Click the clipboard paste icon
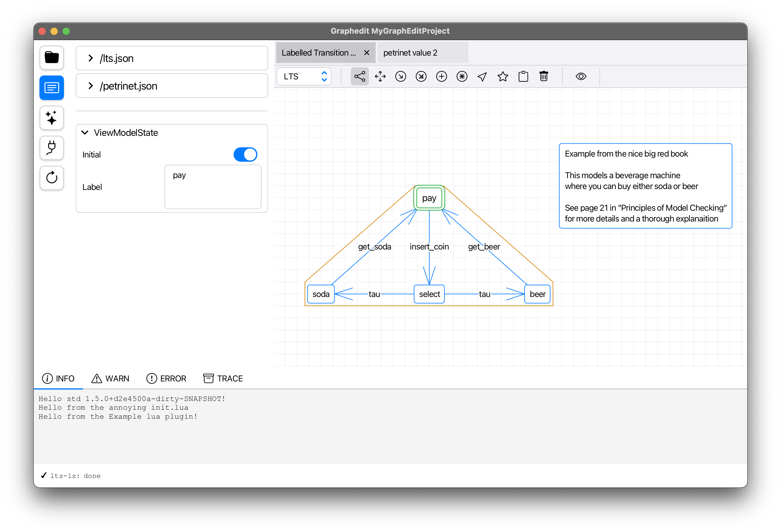The height and width of the screenshot is (532, 781). point(523,77)
